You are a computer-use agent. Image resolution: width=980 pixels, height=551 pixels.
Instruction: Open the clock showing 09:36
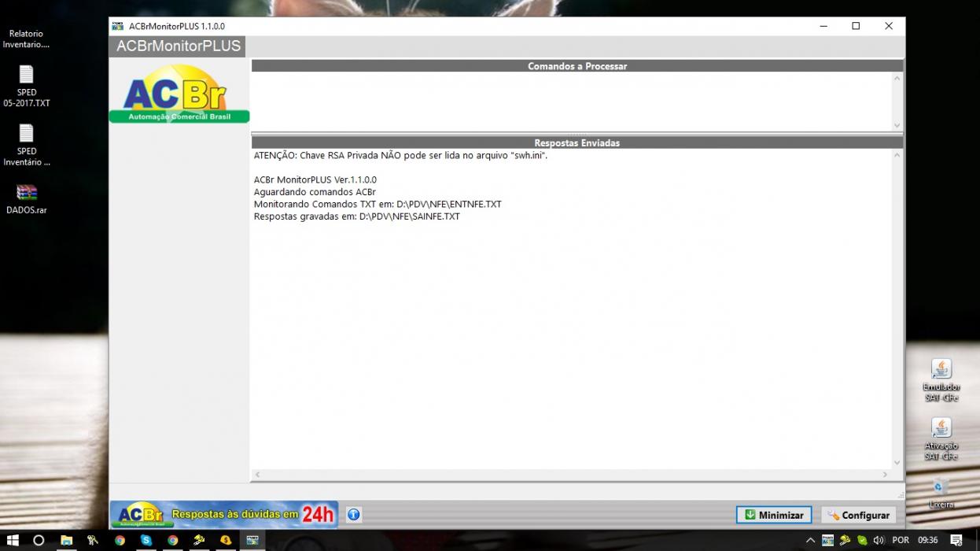[x=928, y=540]
